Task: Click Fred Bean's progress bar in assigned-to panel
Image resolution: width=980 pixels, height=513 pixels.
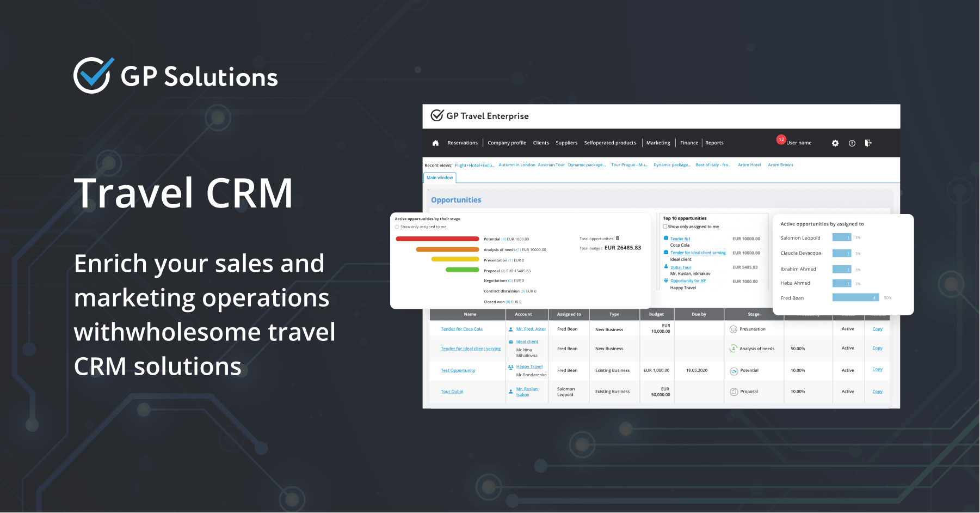Action: tap(855, 297)
